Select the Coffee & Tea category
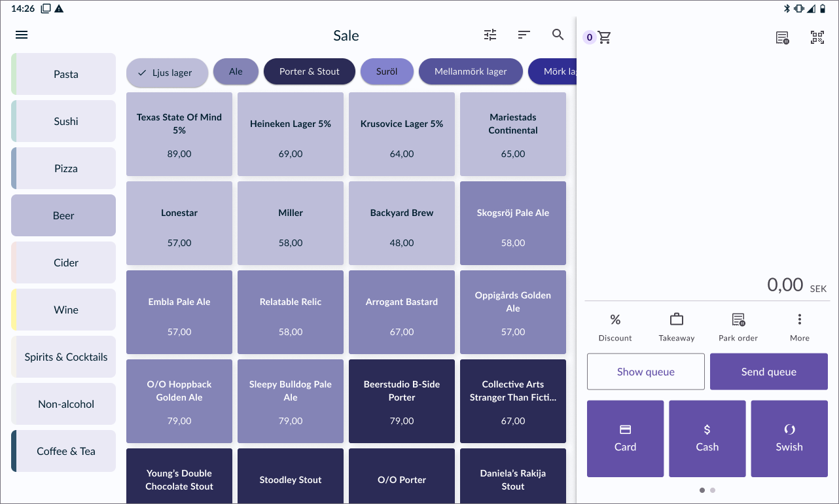839x504 pixels. [63, 451]
